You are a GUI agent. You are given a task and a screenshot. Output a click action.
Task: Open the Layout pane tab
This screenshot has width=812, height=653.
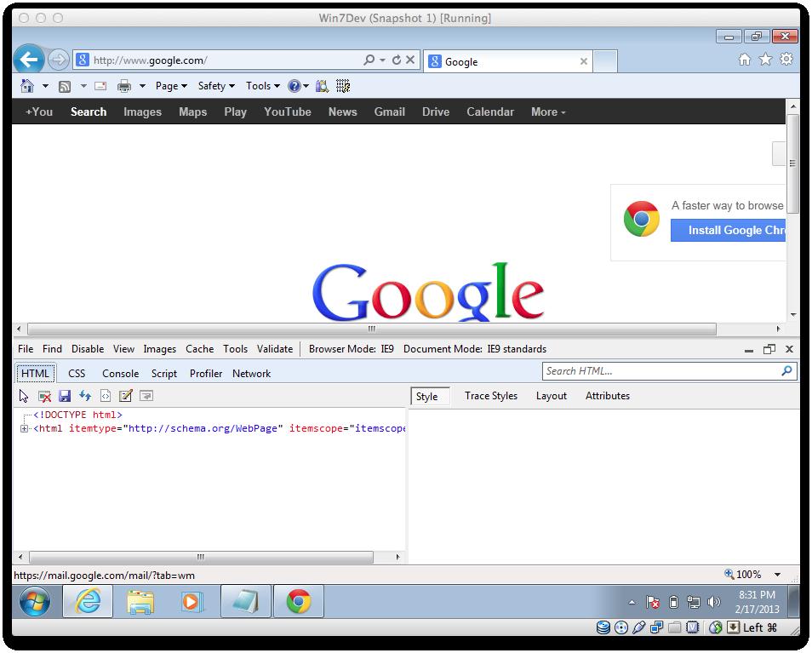(x=552, y=396)
